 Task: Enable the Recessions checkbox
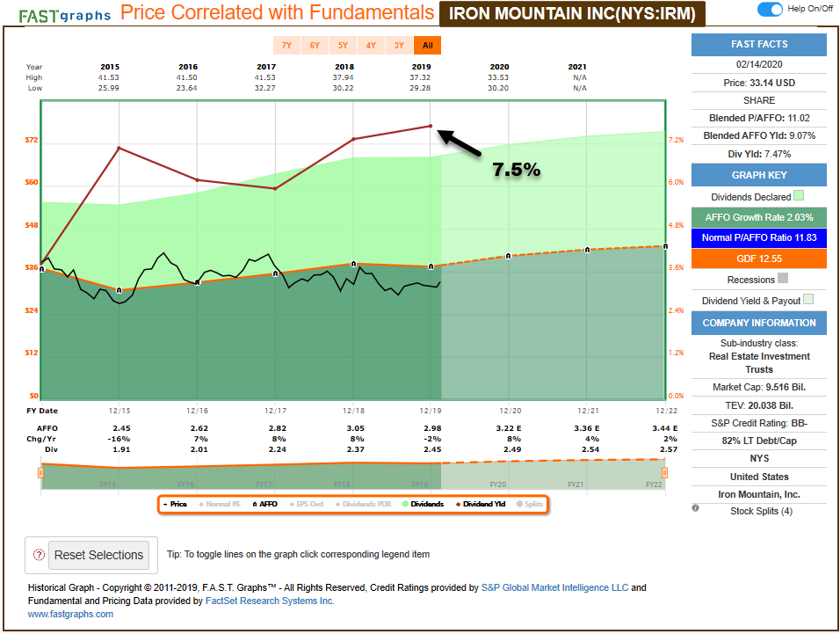[781, 278]
